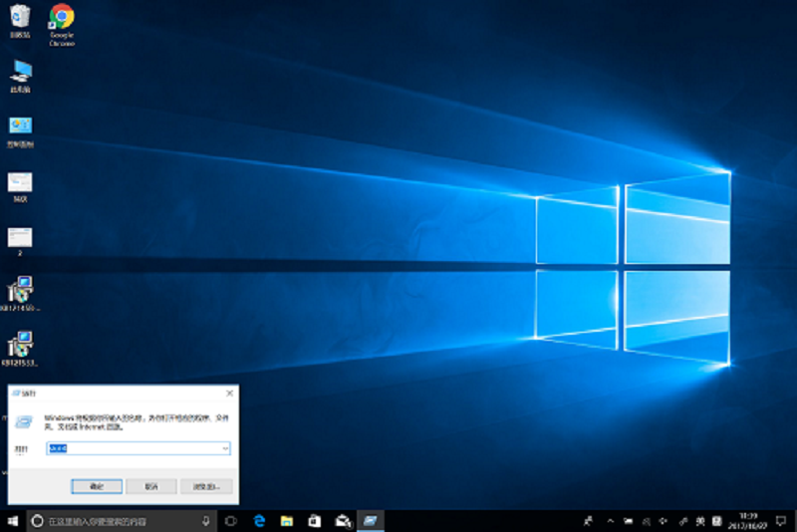Click the microphone icon in the search box
Image resolution: width=797 pixels, height=532 pixels.
pyautogui.click(x=206, y=521)
